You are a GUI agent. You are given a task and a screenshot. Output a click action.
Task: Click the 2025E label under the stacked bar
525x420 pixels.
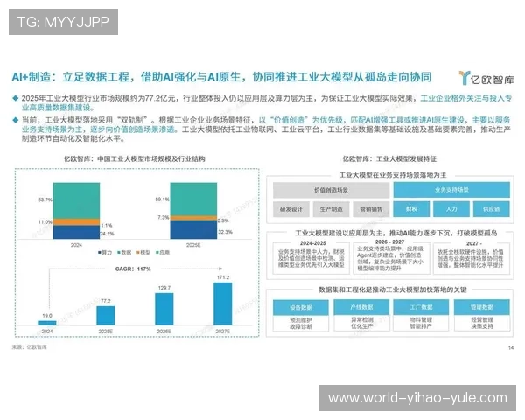(x=193, y=245)
